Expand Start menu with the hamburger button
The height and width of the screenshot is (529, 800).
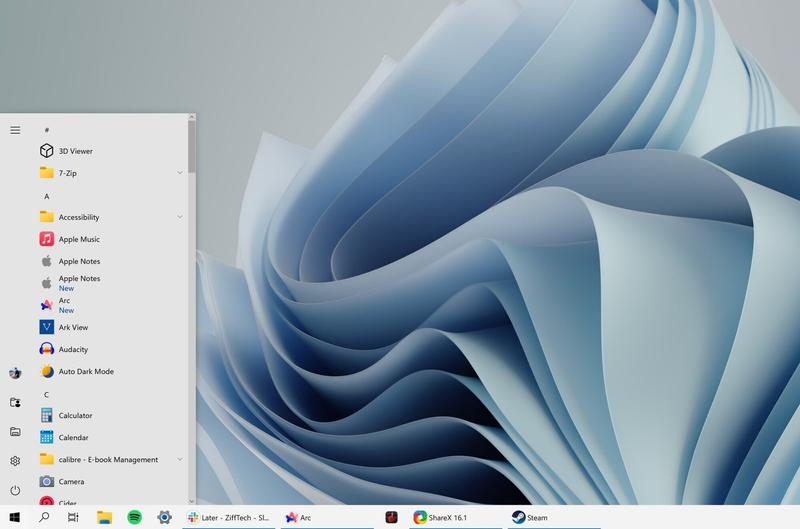point(15,130)
